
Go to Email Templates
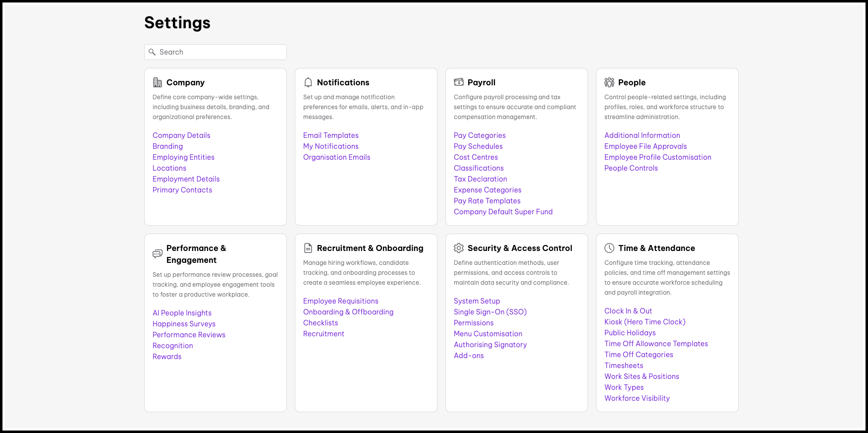click(330, 135)
